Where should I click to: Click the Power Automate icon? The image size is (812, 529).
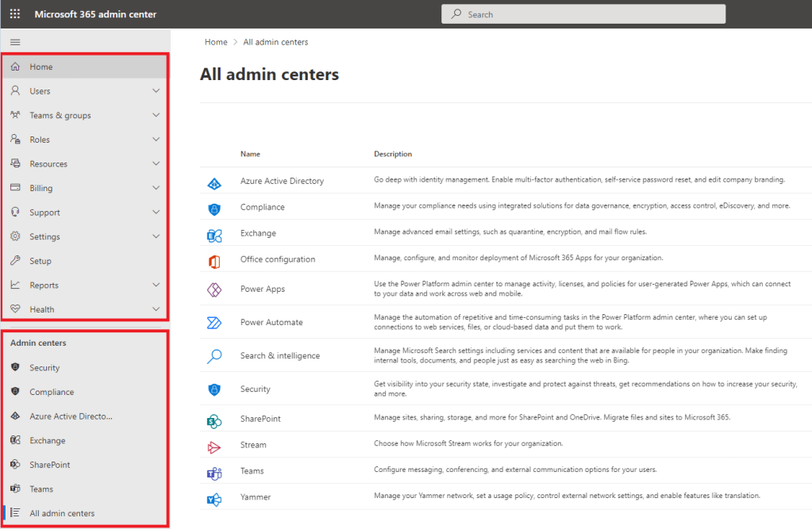pos(214,323)
